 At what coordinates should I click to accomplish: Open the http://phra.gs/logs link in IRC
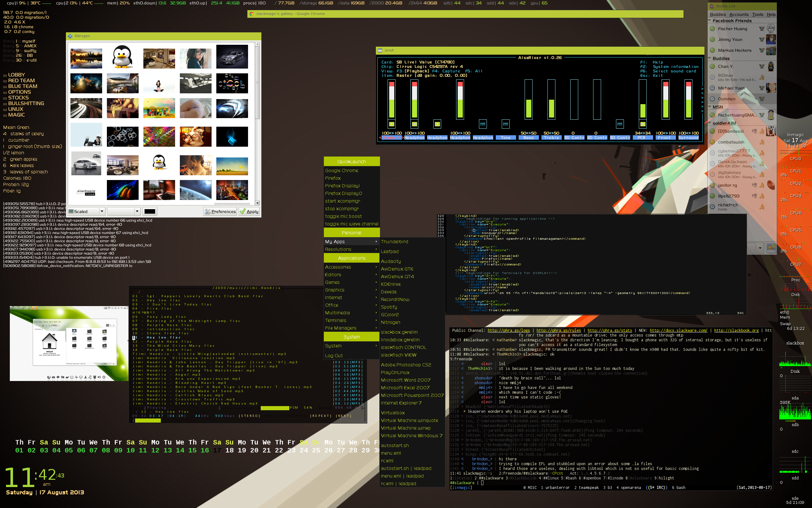(509, 330)
